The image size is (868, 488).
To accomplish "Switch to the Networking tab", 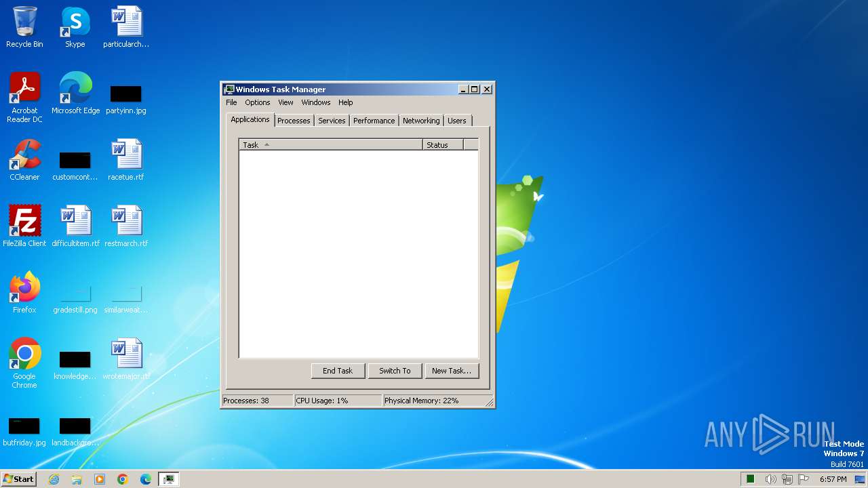I will point(421,121).
